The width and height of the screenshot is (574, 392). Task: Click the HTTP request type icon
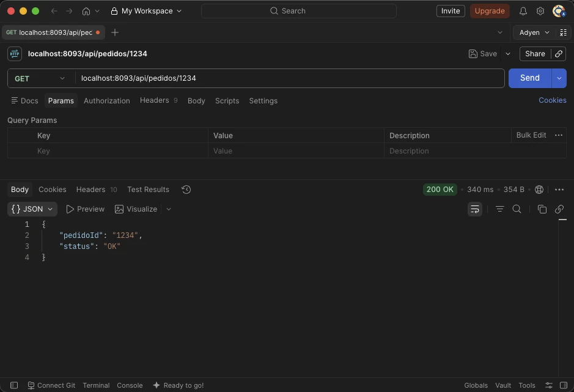click(x=15, y=54)
